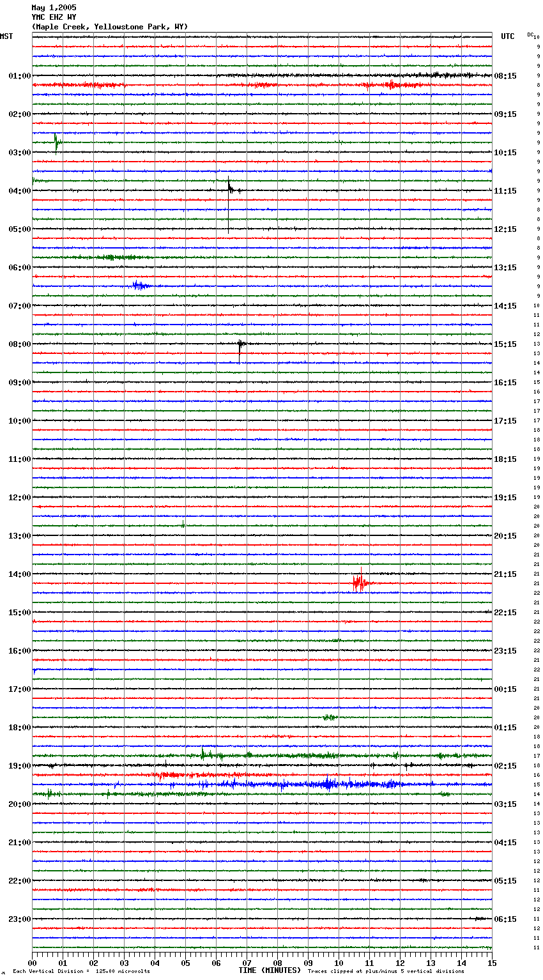This screenshot has height=980, width=543.
Task: Mark the black spike on the 08:00 trace
Action: 240,350
